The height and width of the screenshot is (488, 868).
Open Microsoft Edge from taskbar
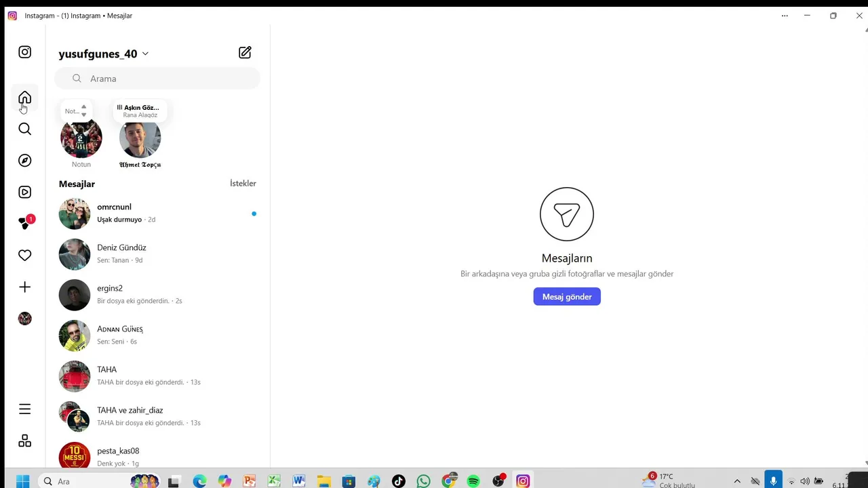pos(199,481)
